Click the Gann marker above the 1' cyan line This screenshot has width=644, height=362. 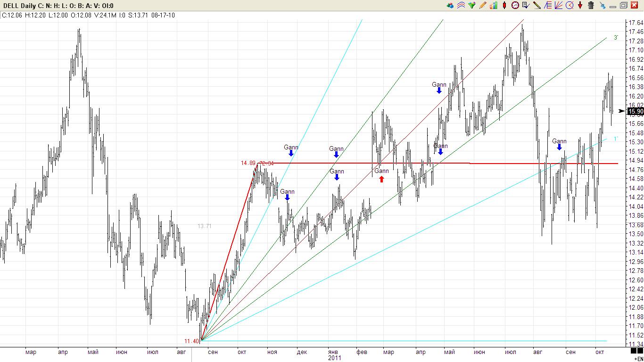coord(559,144)
